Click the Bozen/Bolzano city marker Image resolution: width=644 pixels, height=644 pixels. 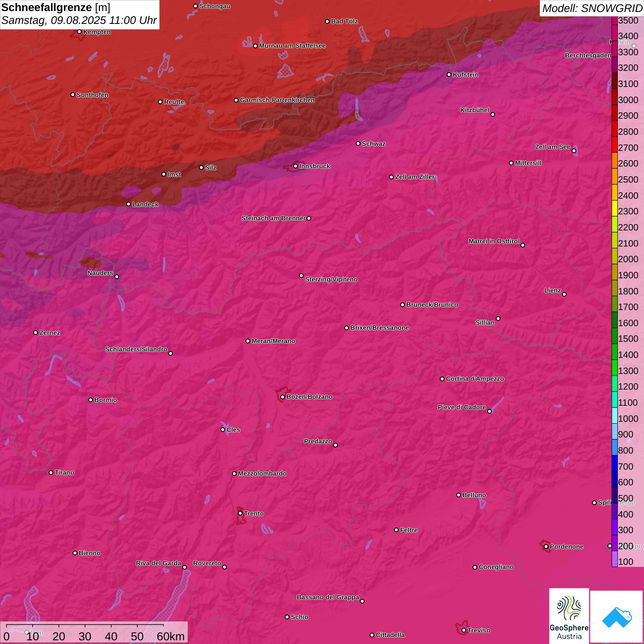coord(282,397)
